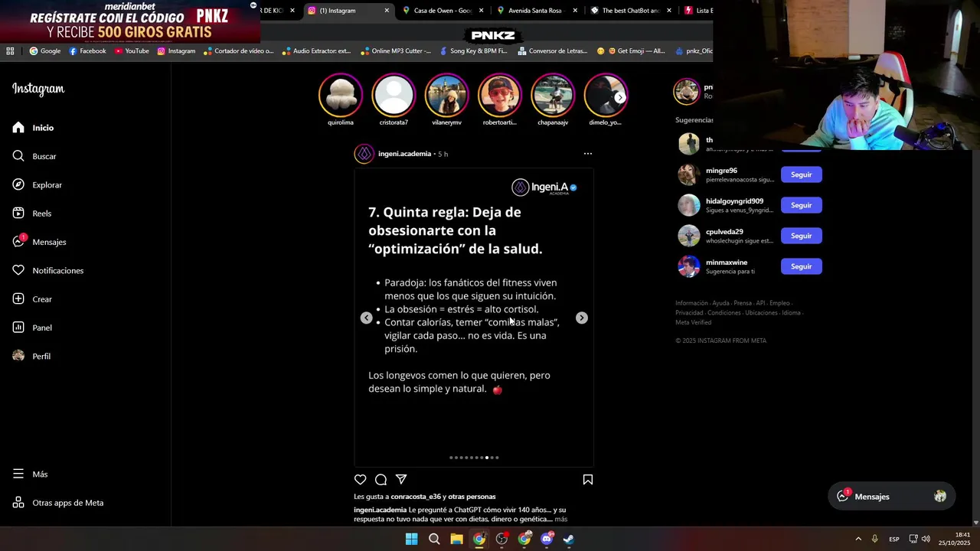Open mingre96 suggested profile
Viewport: 980px width, 551px height.
coord(721,171)
